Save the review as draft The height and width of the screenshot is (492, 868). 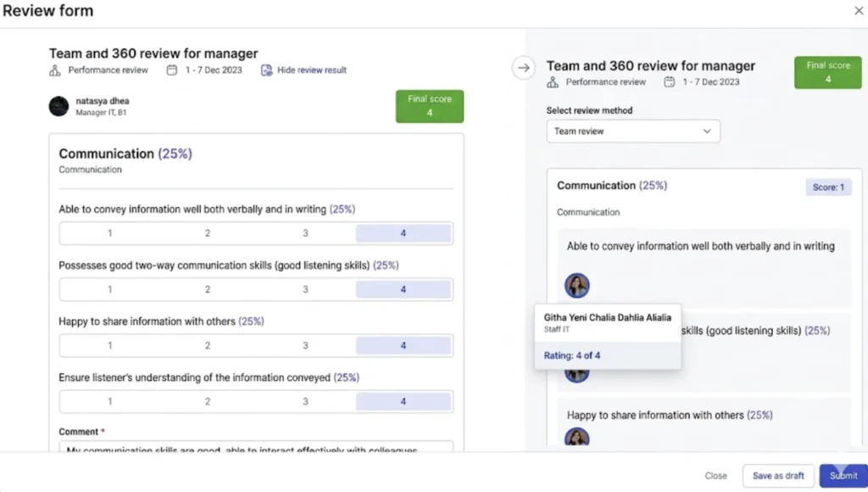(x=777, y=476)
